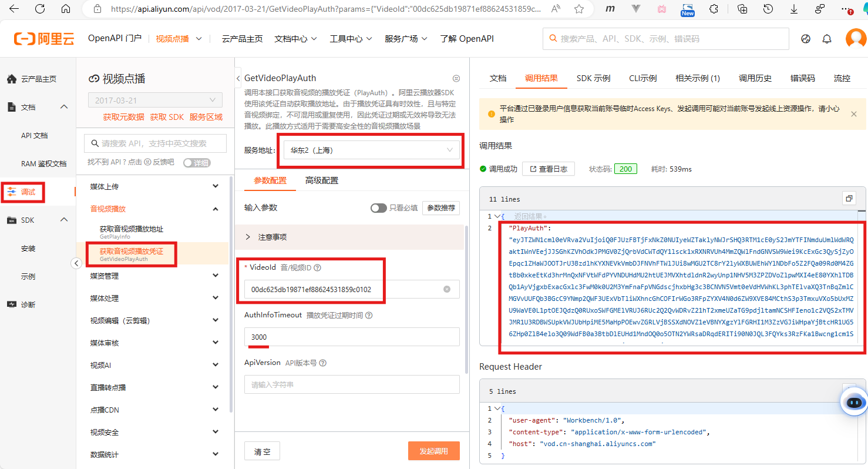Click the favorites star icon in address bar
Screen dimensions: 868x469
click(579, 9)
